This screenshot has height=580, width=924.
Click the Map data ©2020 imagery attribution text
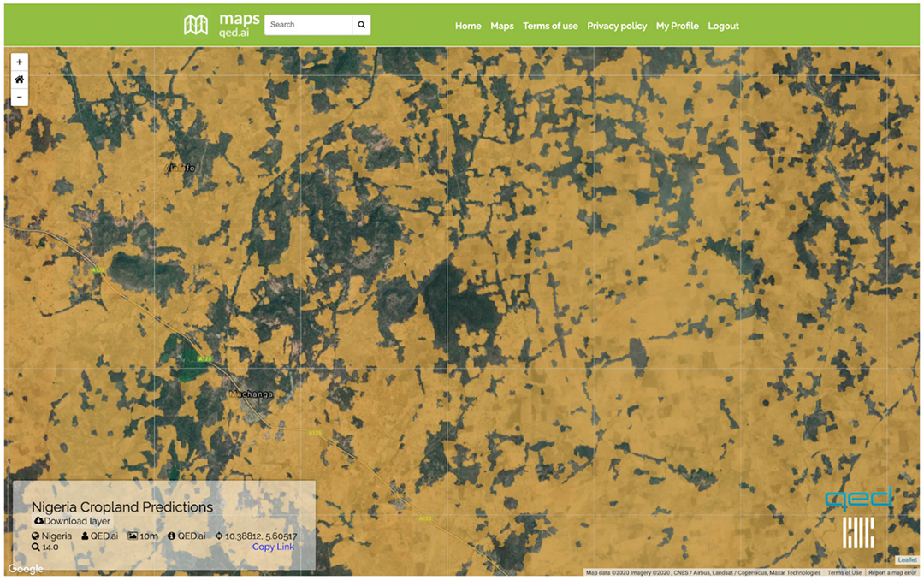703,572
